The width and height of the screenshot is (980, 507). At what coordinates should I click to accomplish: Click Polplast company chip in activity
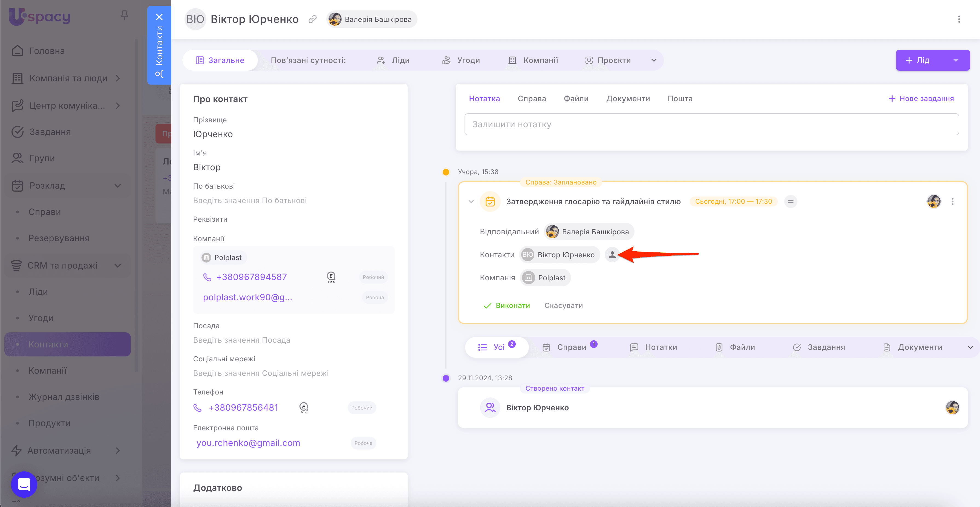coord(545,278)
